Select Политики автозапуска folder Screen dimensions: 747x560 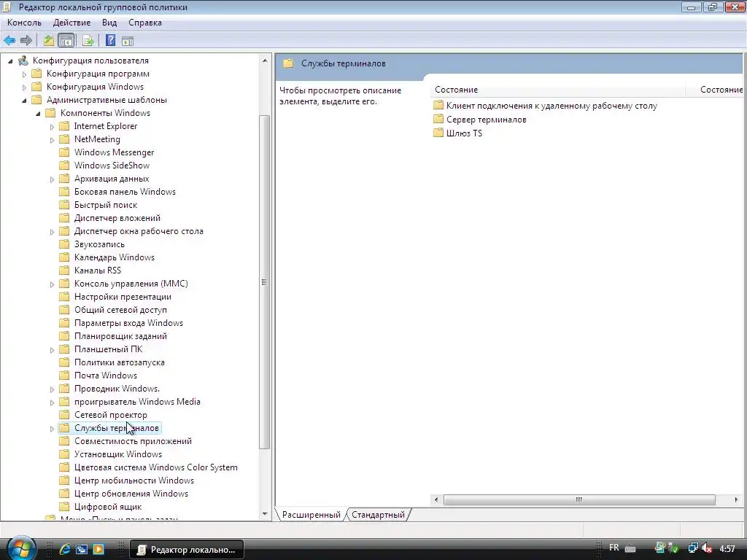click(119, 362)
